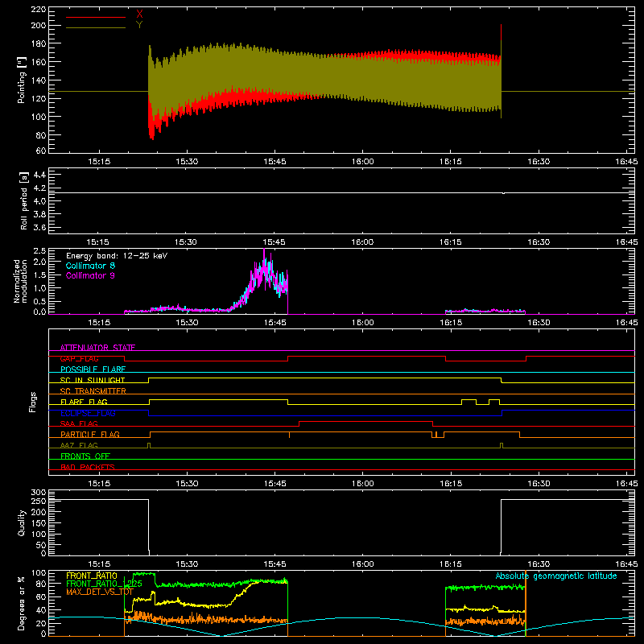Click the olive 'AAZ_FLAG' label
The height and width of the screenshot is (644, 644).
[x=79, y=445]
